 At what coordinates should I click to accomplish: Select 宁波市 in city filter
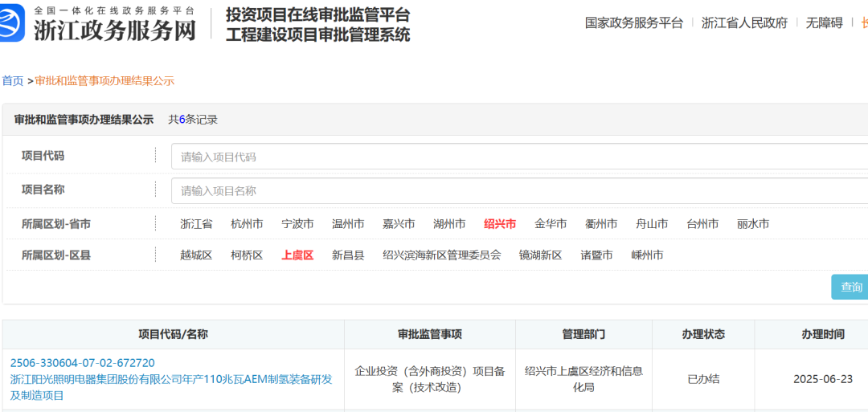click(297, 224)
